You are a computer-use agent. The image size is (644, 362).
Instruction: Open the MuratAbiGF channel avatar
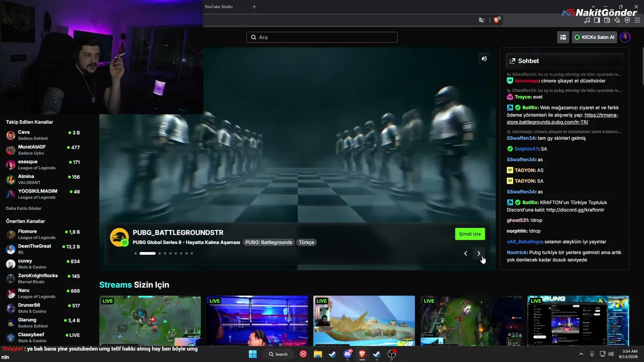coord(11,150)
